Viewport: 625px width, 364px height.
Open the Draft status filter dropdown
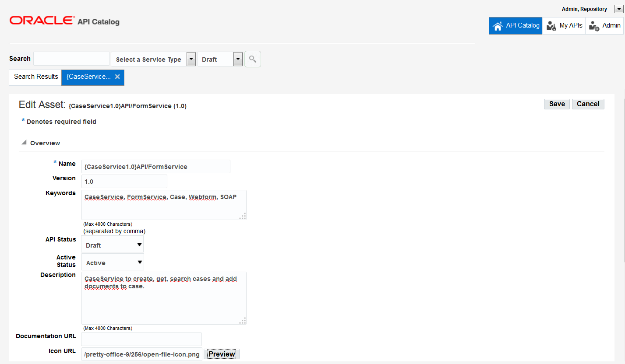238,59
